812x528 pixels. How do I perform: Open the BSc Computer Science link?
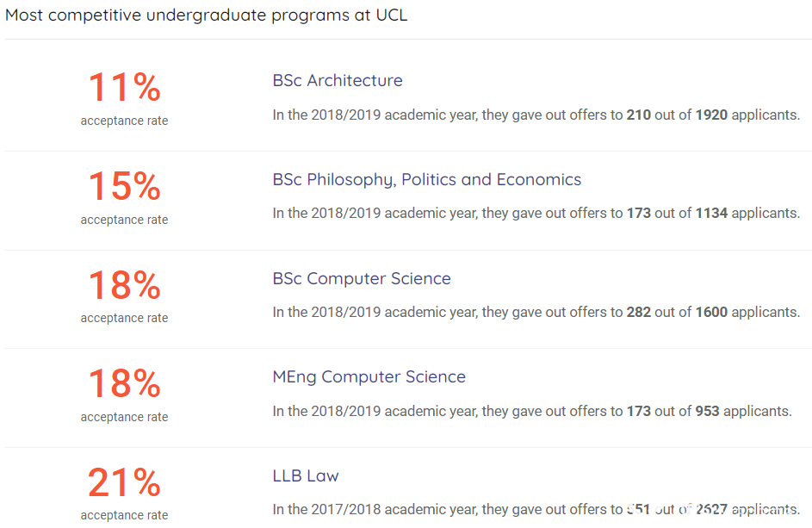(x=362, y=279)
